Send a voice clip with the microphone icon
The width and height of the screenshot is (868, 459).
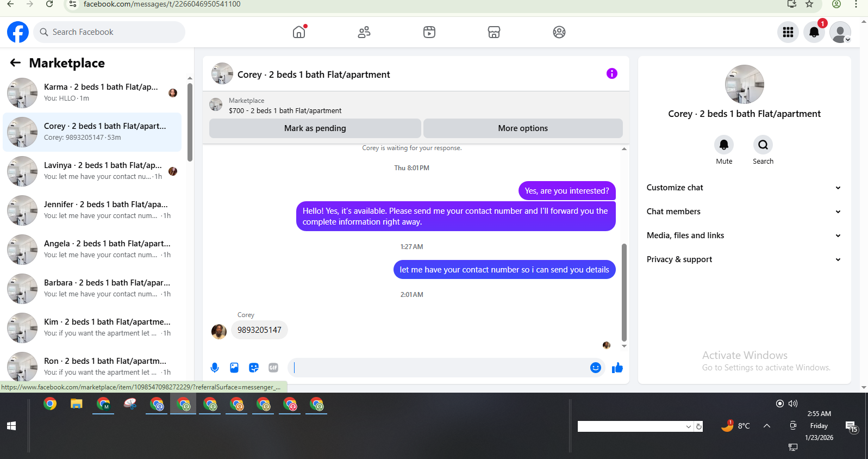tap(215, 368)
